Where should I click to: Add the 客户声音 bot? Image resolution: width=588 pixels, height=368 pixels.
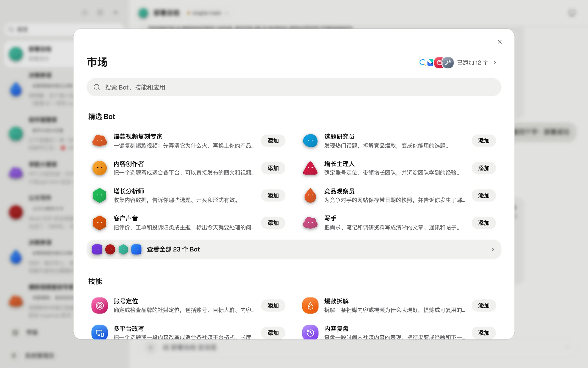click(x=273, y=223)
